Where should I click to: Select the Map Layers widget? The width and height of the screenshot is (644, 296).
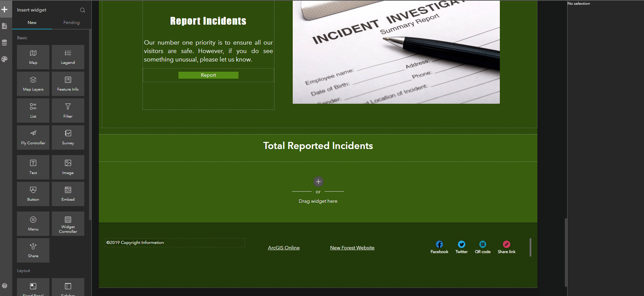click(x=33, y=84)
